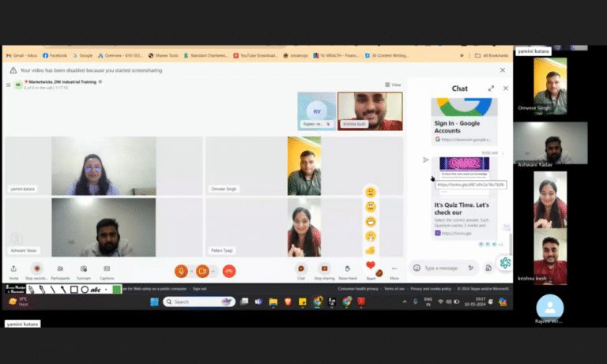Open message options next to 10:06 AM
This screenshot has height=364, width=607.
[x=503, y=153]
